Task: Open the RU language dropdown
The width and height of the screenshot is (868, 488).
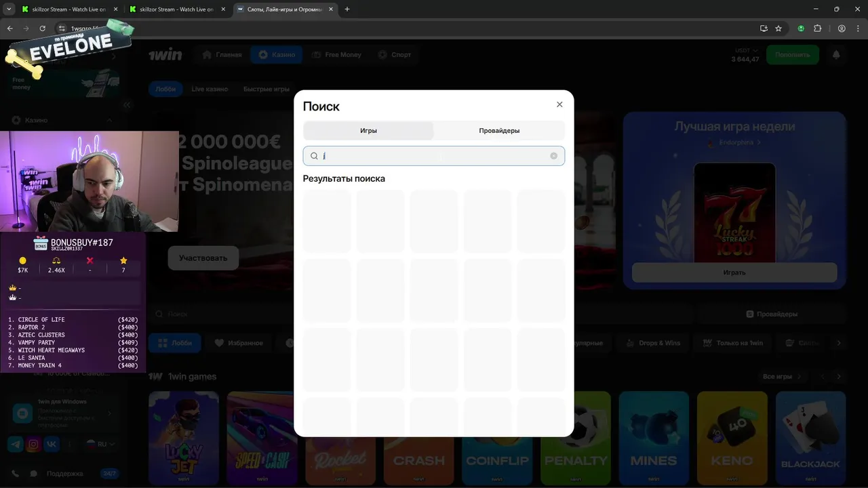Action: click(x=100, y=444)
